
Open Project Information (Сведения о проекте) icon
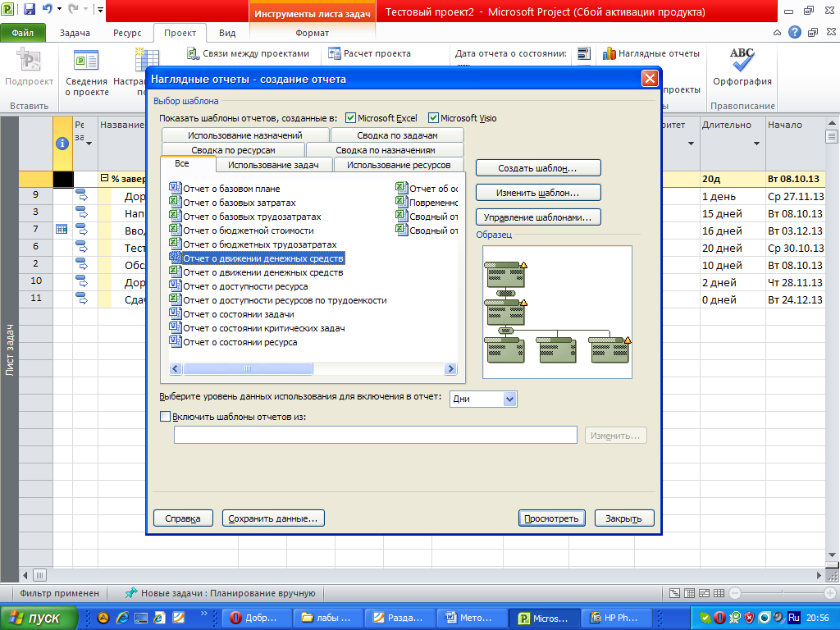pos(86,60)
